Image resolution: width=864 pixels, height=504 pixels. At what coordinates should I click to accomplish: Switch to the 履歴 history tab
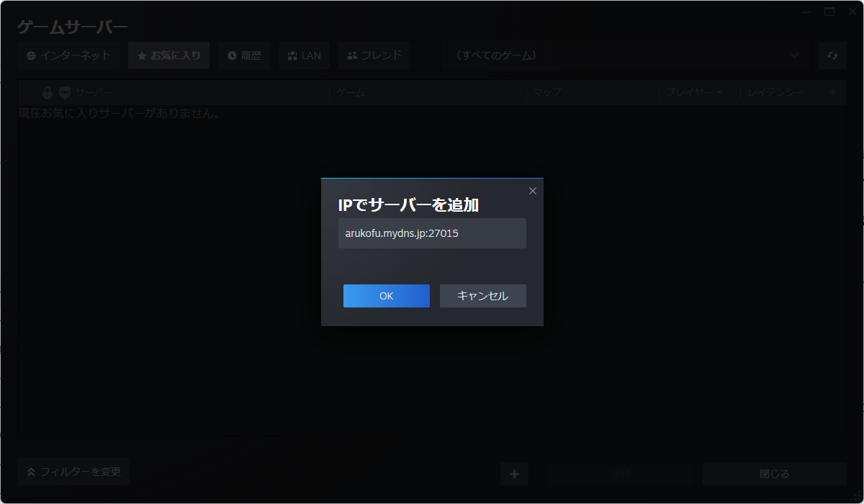click(244, 55)
